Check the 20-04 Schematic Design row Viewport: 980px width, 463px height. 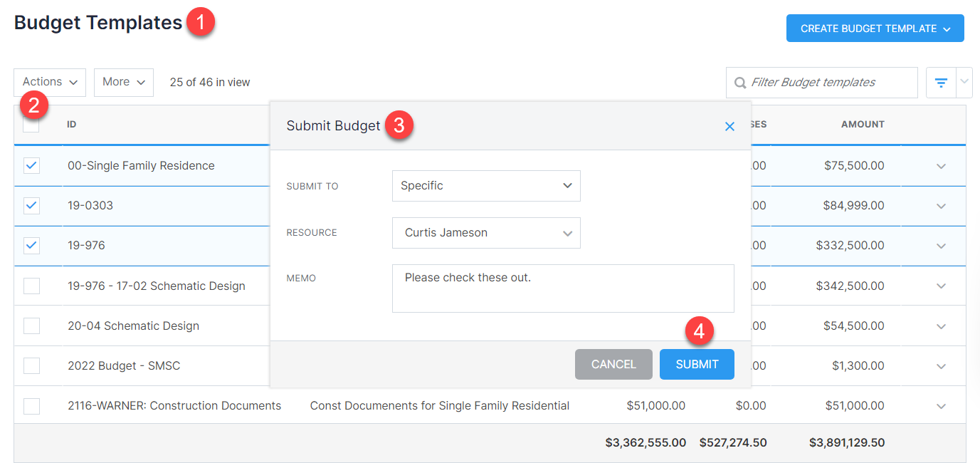tap(31, 326)
